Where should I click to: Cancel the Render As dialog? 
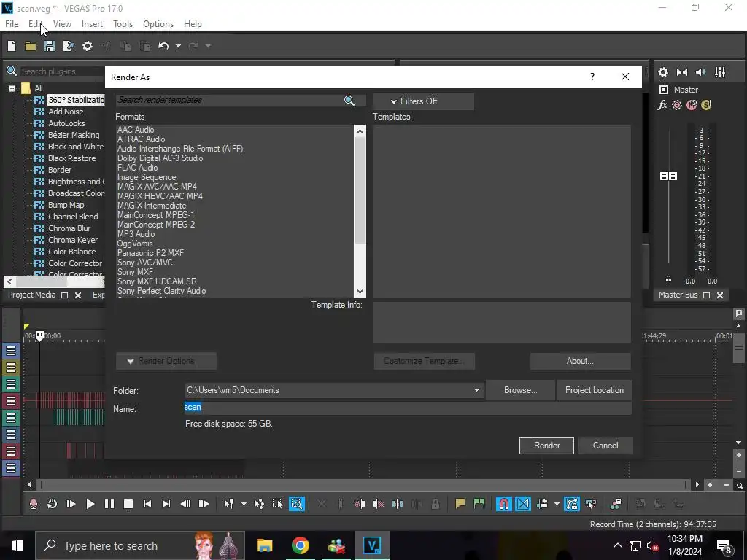coord(605,446)
